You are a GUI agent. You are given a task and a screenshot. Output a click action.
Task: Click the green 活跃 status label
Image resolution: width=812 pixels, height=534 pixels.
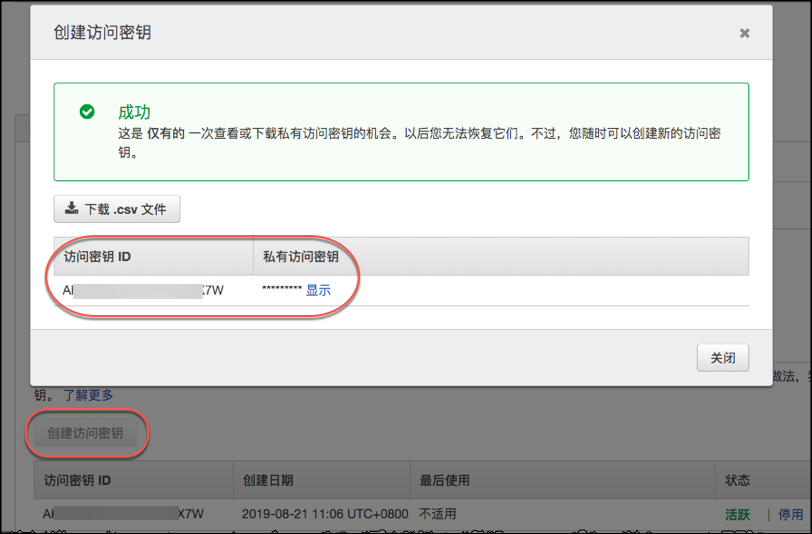737,514
